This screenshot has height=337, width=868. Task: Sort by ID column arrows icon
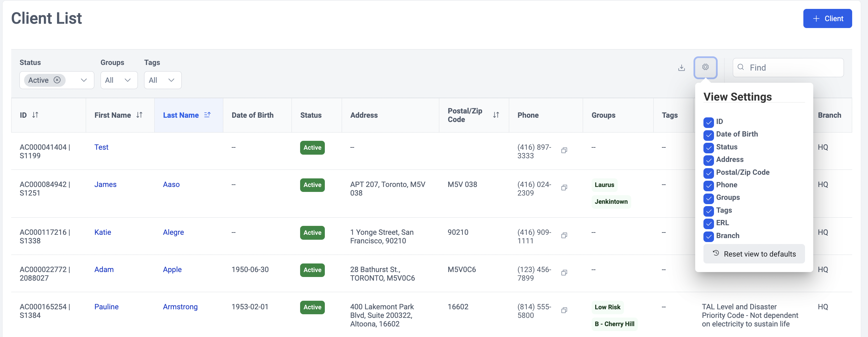35,115
